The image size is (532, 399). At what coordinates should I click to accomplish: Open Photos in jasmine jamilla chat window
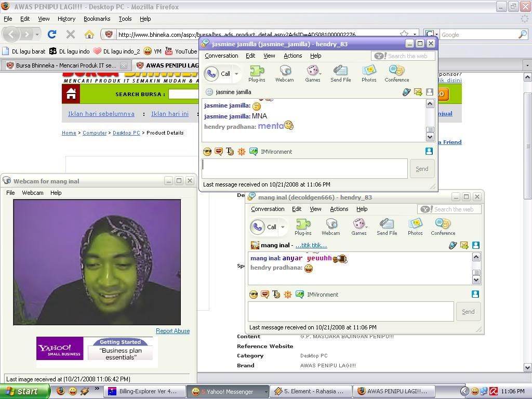pos(369,74)
